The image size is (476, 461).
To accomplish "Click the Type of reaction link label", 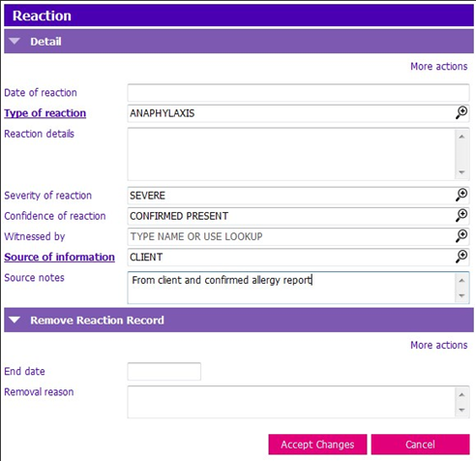I will tap(45, 113).
